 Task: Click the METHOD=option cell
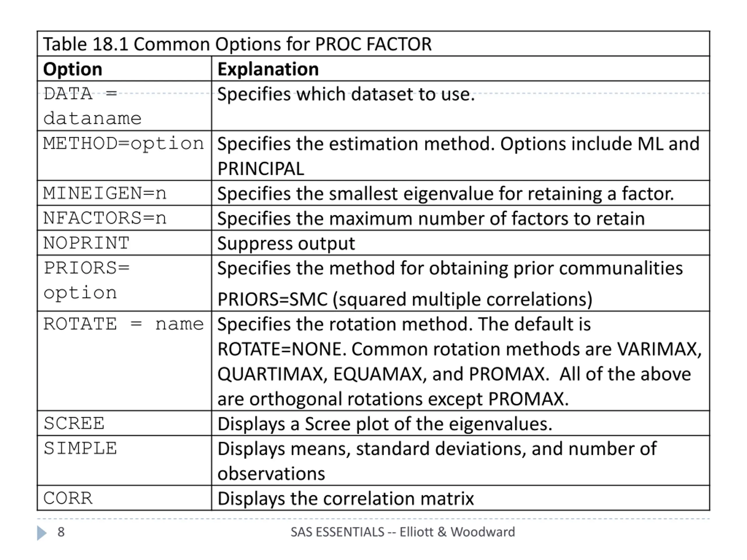pos(124,156)
